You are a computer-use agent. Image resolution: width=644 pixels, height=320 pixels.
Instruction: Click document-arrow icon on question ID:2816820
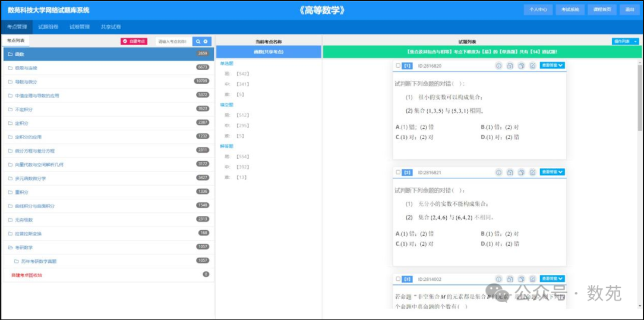click(x=510, y=66)
